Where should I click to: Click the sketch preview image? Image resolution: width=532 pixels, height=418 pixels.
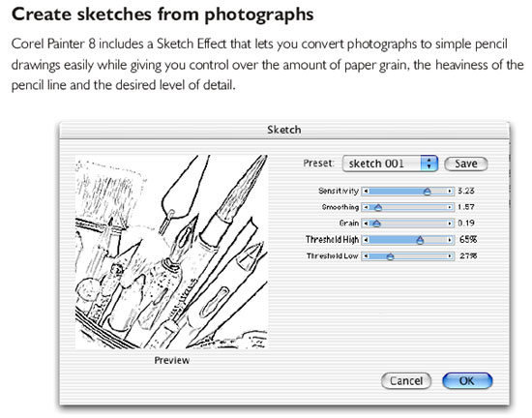[171, 252]
